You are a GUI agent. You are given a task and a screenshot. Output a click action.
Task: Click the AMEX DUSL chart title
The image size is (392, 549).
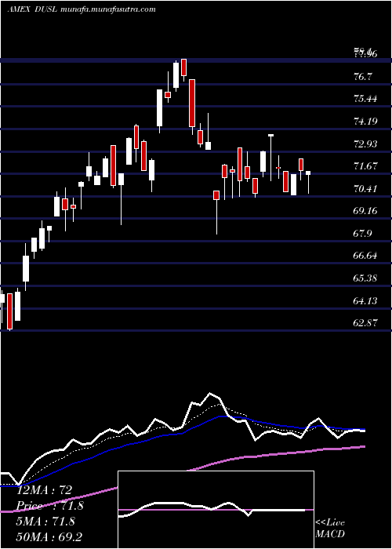[x=82, y=9]
